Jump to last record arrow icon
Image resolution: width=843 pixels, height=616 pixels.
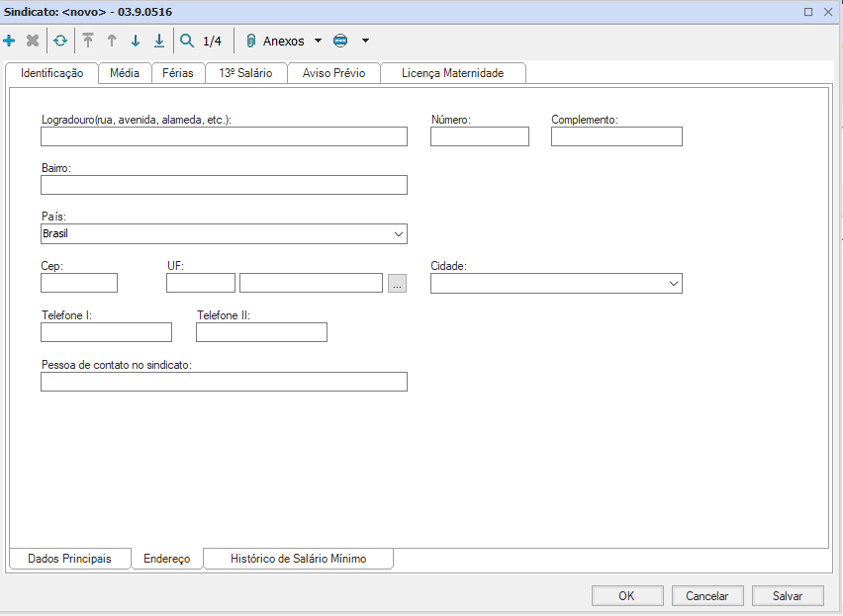tap(158, 41)
